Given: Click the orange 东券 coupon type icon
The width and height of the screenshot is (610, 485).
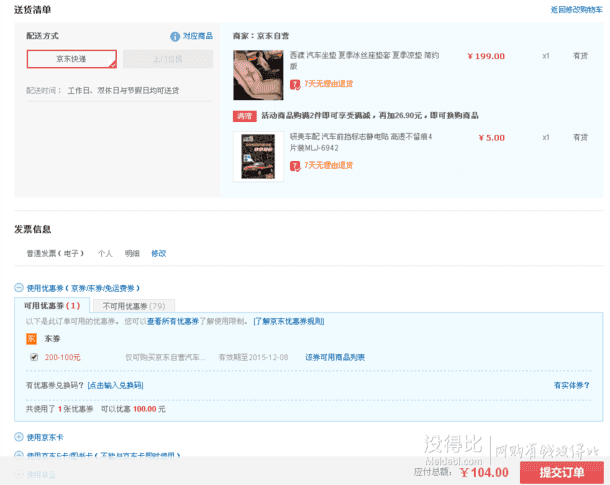Looking at the screenshot, I should 31,339.
